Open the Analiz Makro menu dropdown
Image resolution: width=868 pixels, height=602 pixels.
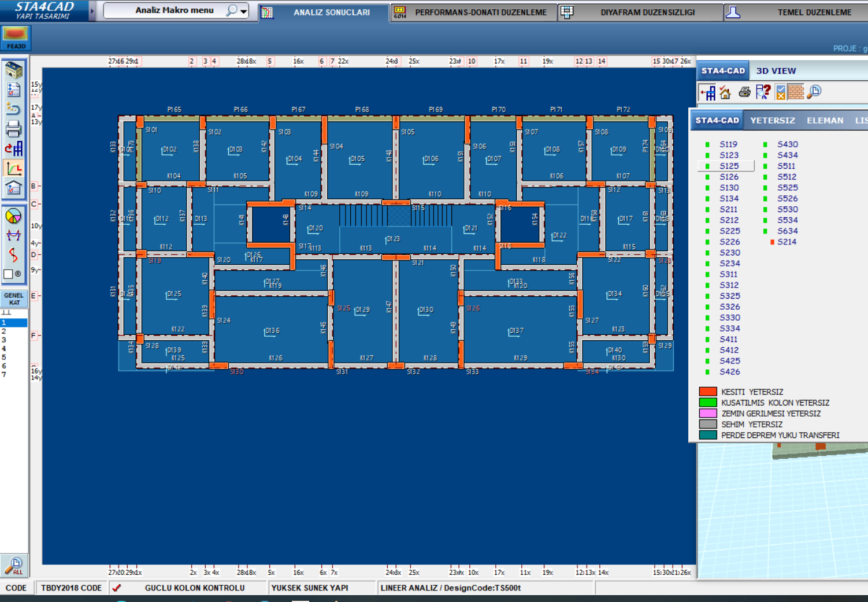(244, 11)
